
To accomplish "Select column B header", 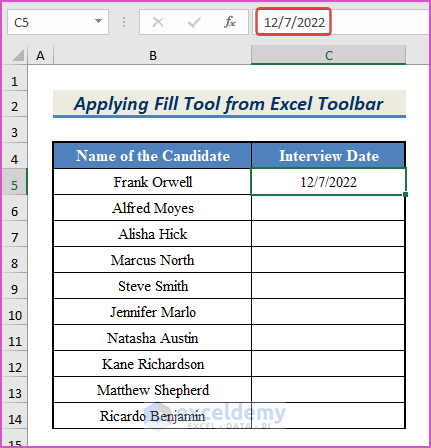I will [x=153, y=55].
